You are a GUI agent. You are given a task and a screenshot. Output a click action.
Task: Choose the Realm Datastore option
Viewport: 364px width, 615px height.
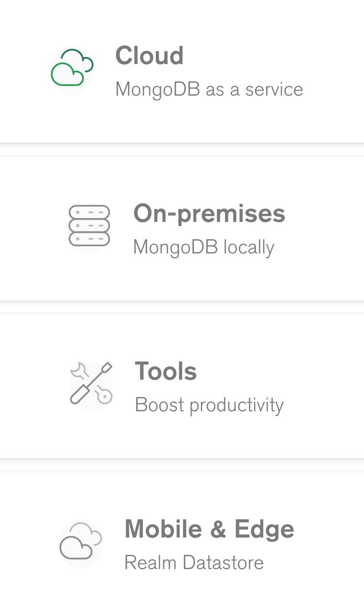coord(182,544)
